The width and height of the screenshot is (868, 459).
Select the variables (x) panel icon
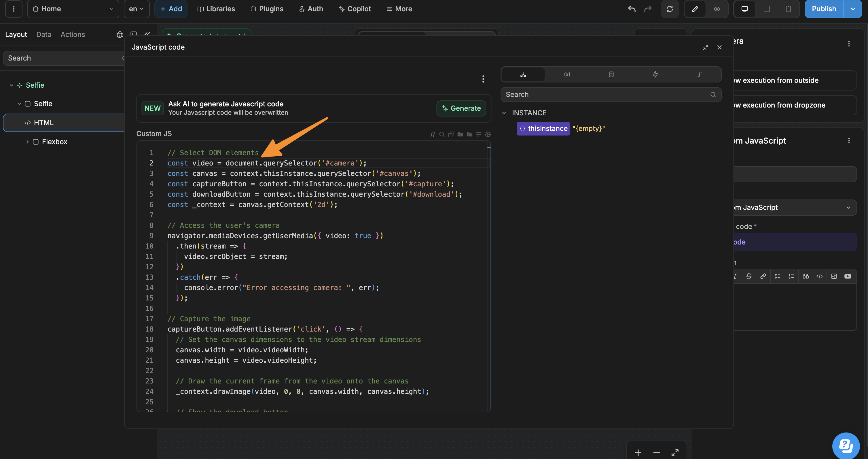[567, 74]
